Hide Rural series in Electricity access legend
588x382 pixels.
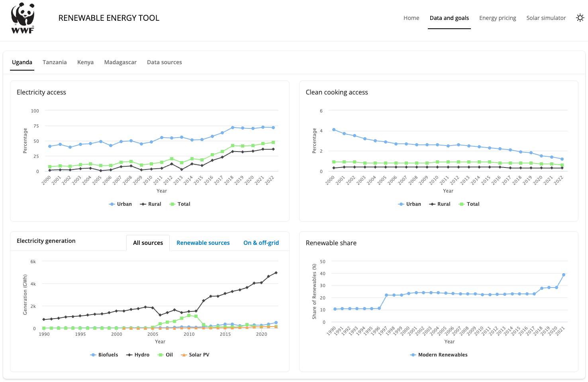click(x=151, y=204)
